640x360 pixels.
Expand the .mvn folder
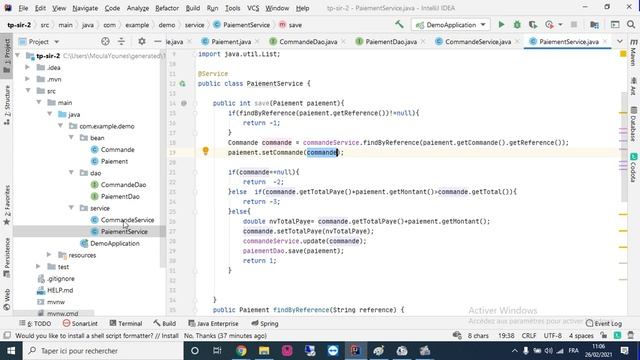(28, 79)
